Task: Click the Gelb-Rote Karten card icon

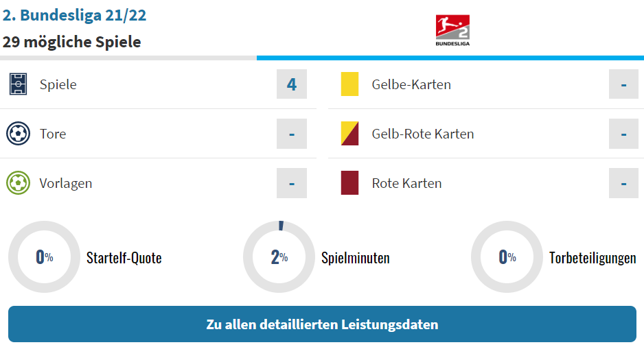Action: point(349,134)
